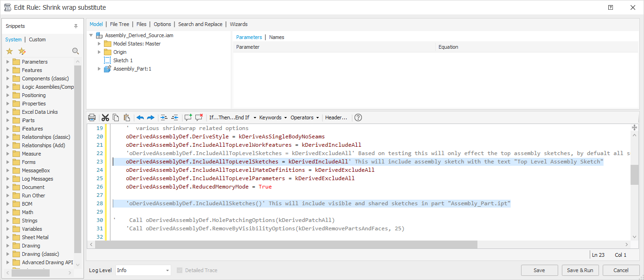This screenshot has width=644, height=280.
Task: Cancel rule editing
Action: tap(621, 270)
